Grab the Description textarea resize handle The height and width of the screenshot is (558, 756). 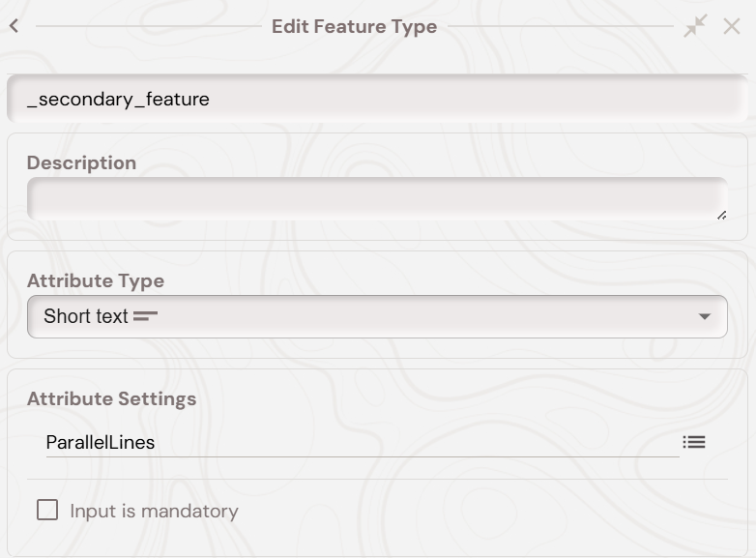coord(721,216)
